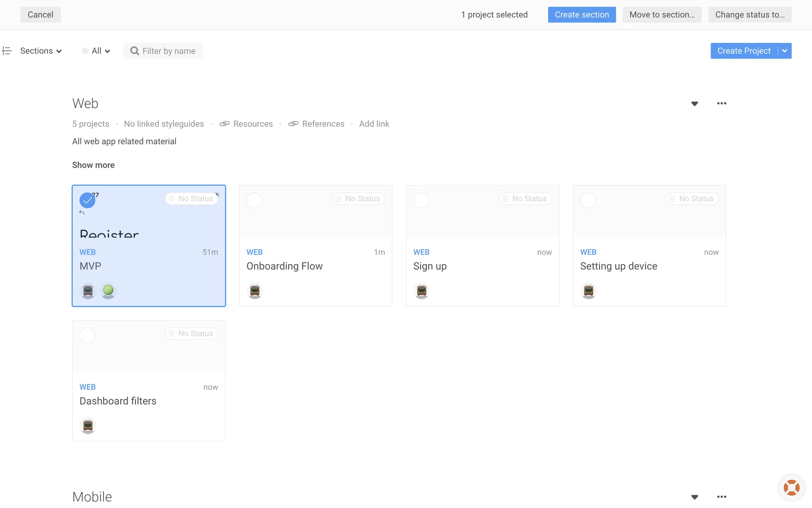Open the Web section three-dots menu
The image size is (812, 508).
point(721,103)
